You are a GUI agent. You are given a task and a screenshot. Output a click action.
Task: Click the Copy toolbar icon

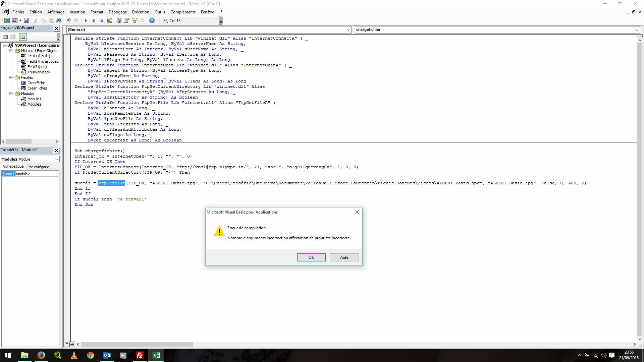pos(43,20)
